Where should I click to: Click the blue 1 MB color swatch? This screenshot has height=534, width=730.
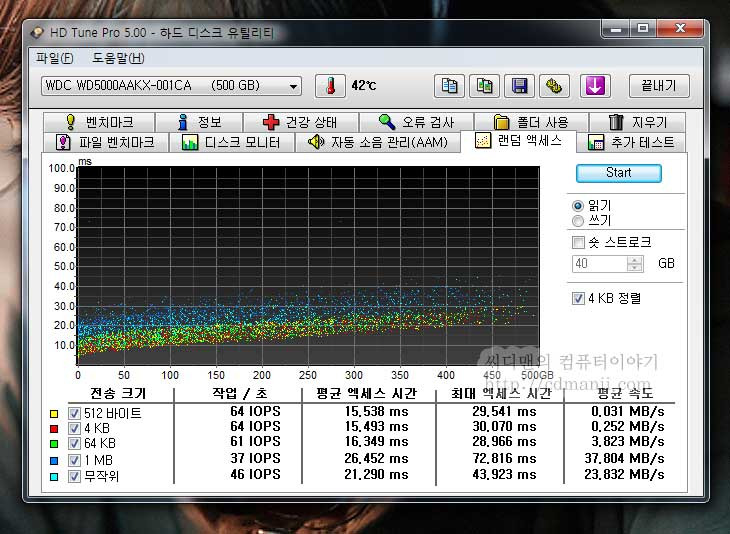pyautogui.click(x=54, y=461)
